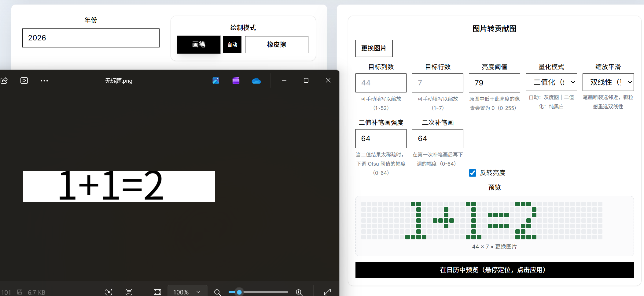Open the 量化模式 dropdown

click(x=551, y=82)
